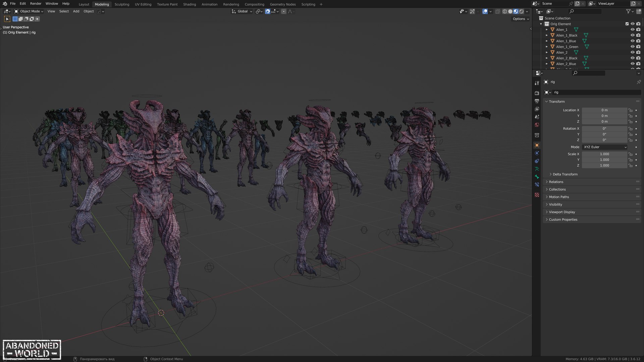Open the Armature data properties tab
This screenshot has width=644, height=362.
tap(537, 169)
